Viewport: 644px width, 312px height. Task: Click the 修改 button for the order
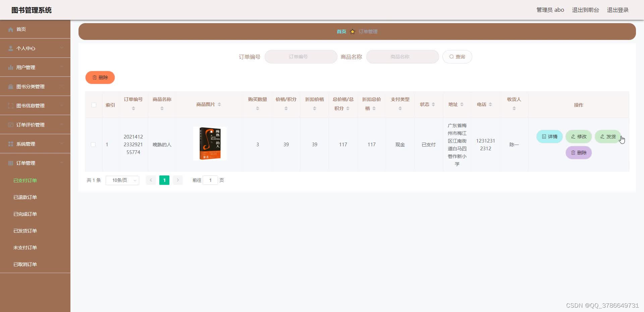click(579, 137)
